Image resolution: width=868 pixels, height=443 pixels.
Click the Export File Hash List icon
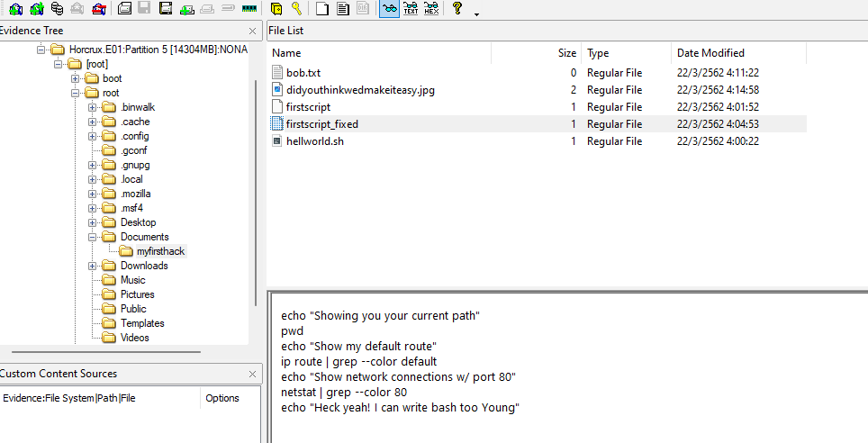tap(343, 8)
